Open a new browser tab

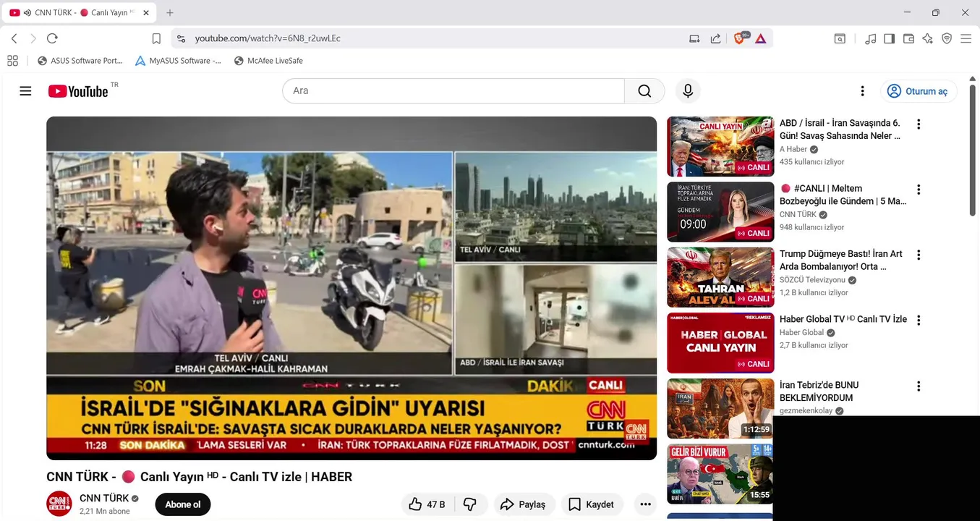click(x=170, y=13)
